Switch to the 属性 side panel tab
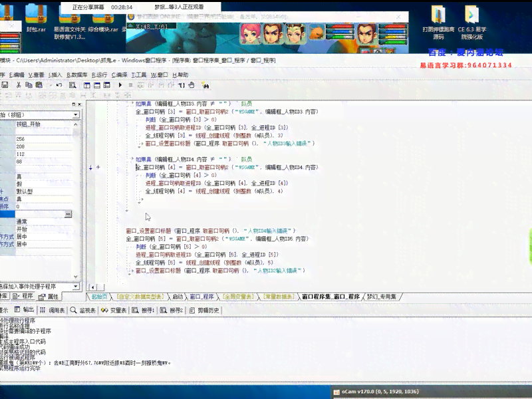The height and width of the screenshot is (399, 532). (49, 297)
